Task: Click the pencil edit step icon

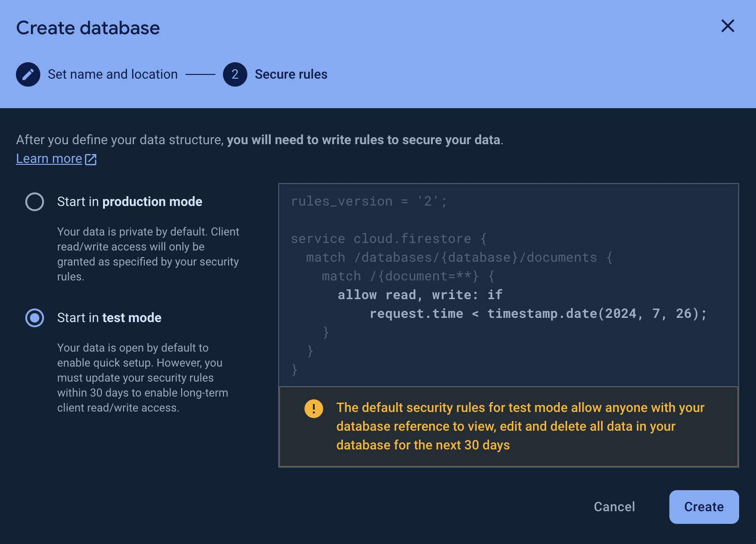Action: tap(28, 74)
